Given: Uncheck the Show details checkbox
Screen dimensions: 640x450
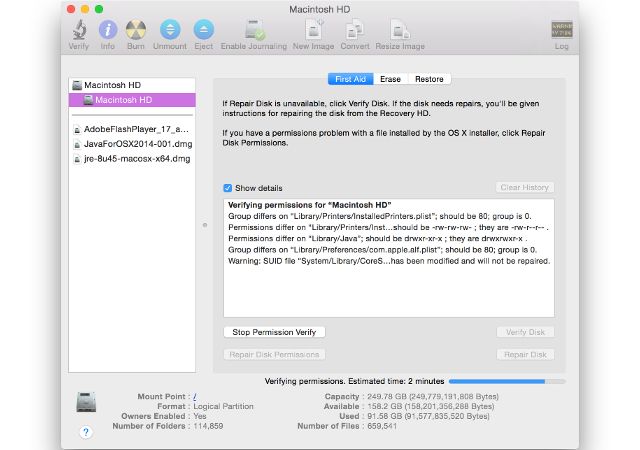Looking at the screenshot, I should (228, 187).
